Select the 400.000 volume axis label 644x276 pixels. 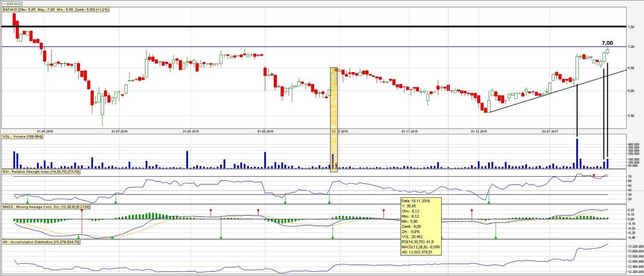[x=634, y=145]
